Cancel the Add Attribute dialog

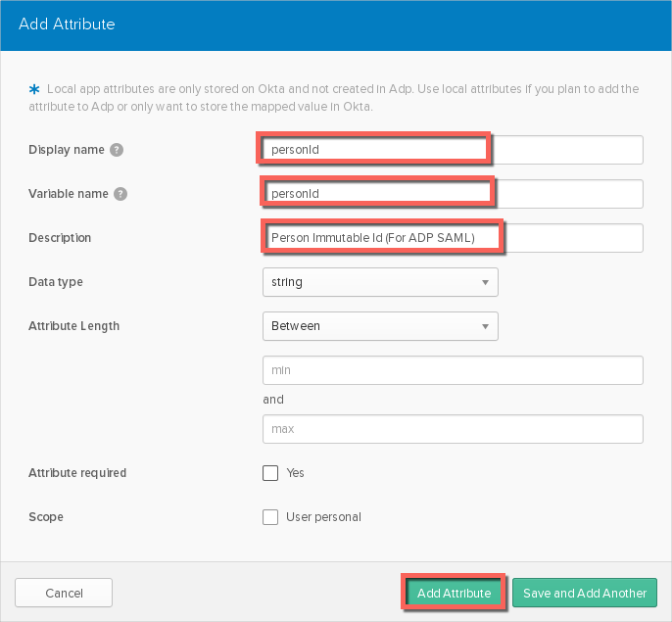64,593
